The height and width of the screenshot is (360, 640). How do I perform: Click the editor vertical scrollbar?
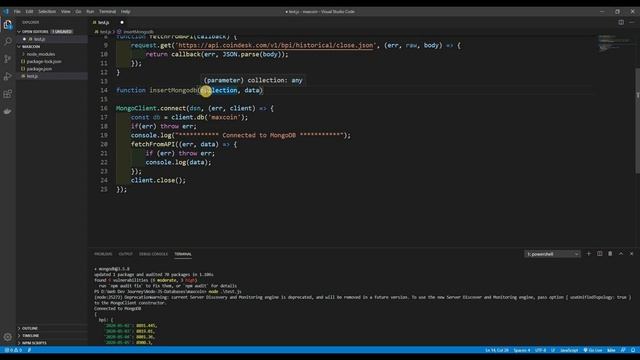click(637, 120)
